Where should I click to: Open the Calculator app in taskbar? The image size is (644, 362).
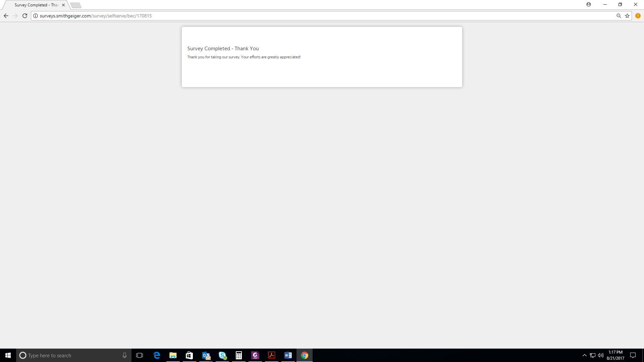(x=239, y=355)
